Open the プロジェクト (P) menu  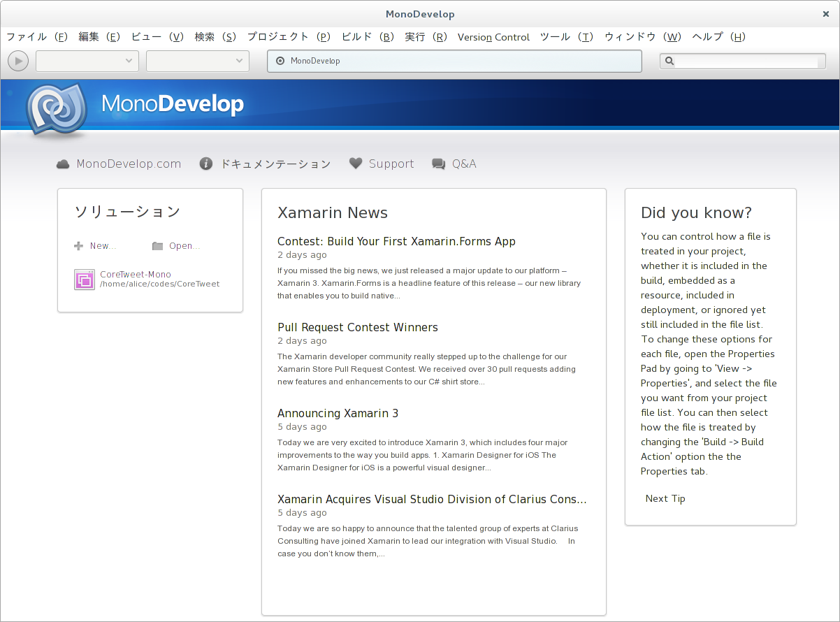pyautogui.click(x=289, y=37)
